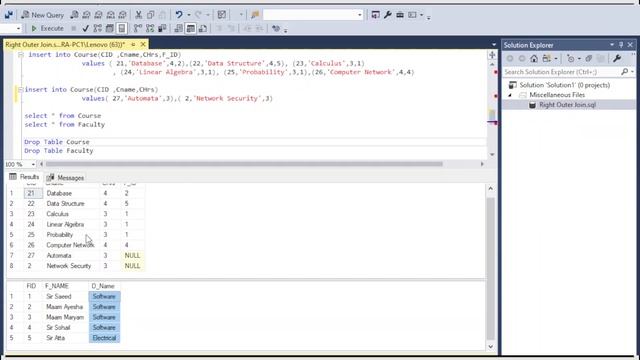Parse the query with the checkmark icon
Viewport: 640px width, 360px height.
pyautogui.click(x=85, y=28)
